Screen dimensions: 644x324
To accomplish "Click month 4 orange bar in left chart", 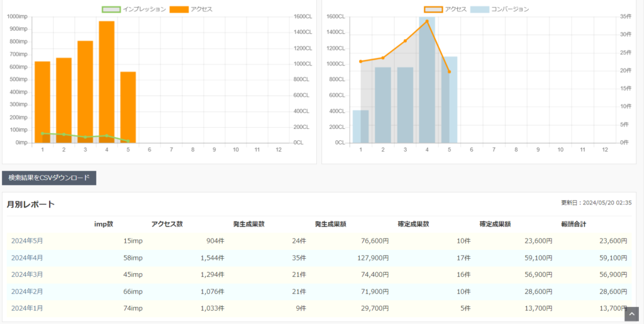I will coord(106,82).
